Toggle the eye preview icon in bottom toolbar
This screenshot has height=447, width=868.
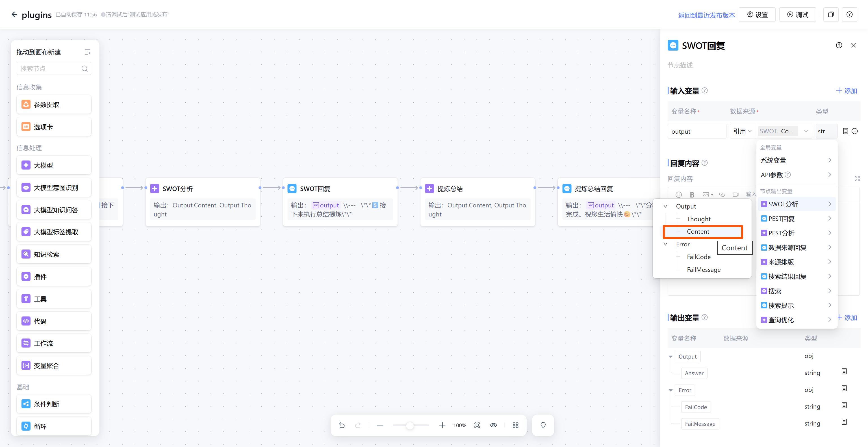tap(493, 425)
